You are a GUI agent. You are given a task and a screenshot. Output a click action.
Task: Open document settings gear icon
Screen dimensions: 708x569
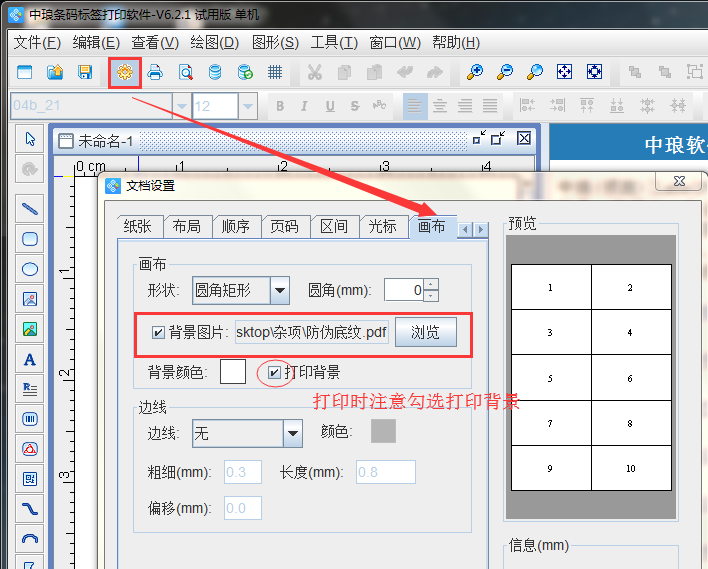pyautogui.click(x=124, y=72)
